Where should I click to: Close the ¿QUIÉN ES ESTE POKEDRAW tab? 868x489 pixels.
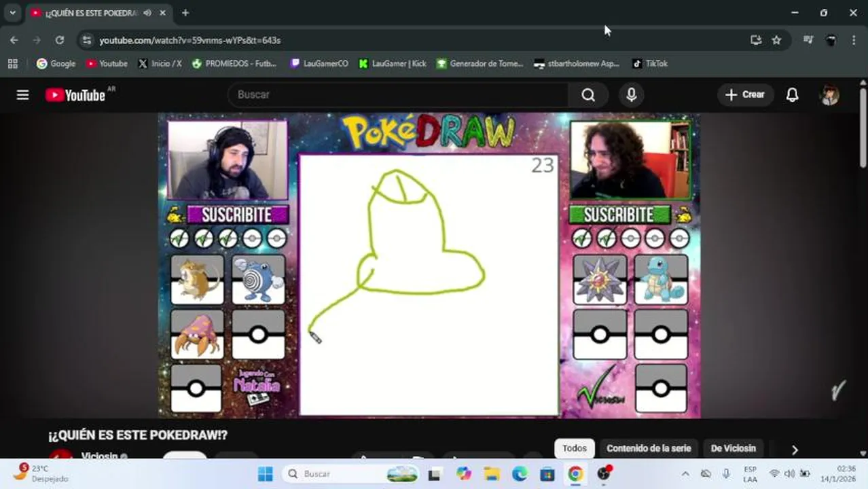(x=162, y=13)
